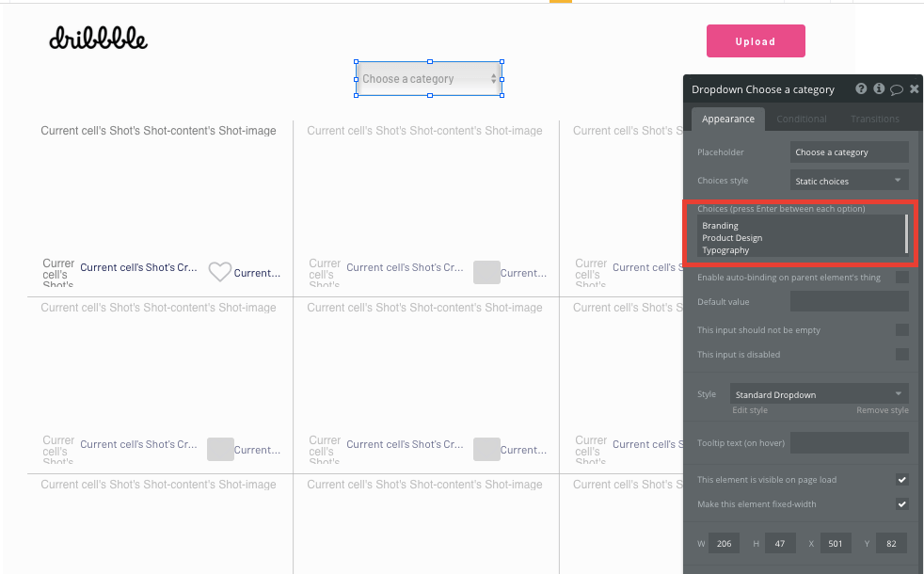924x574 pixels.
Task: Switch to the Transitions tab
Action: [874, 119]
